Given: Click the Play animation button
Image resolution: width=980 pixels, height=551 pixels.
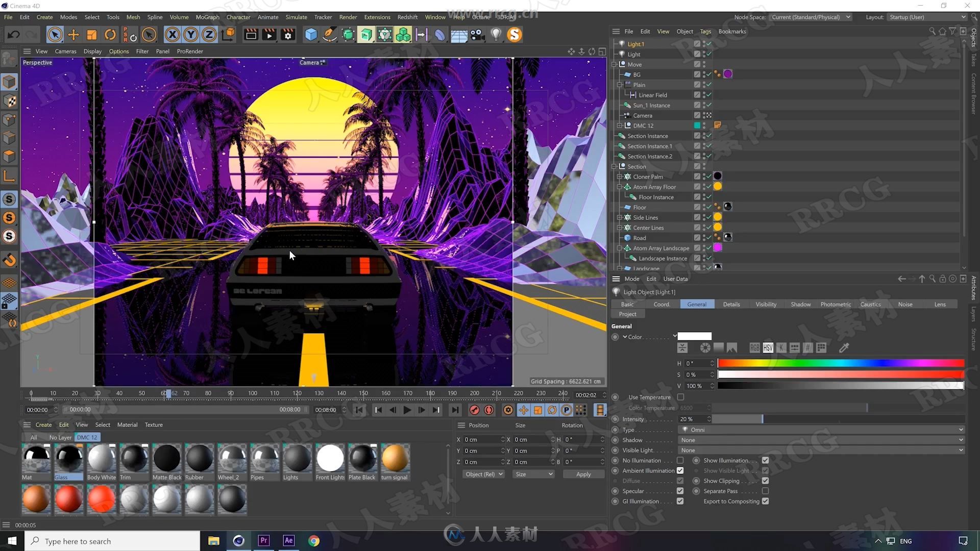Looking at the screenshot, I should (407, 410).
